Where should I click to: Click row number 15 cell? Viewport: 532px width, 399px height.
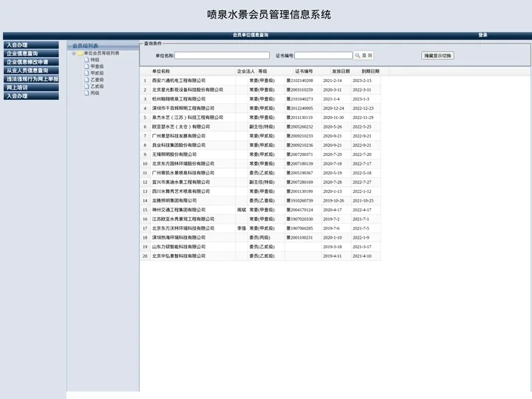pyautogui.click(x=146, y=210)
